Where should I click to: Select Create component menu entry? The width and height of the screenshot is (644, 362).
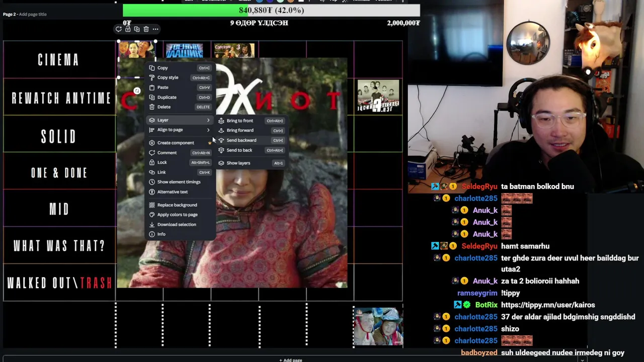[181, 143]
